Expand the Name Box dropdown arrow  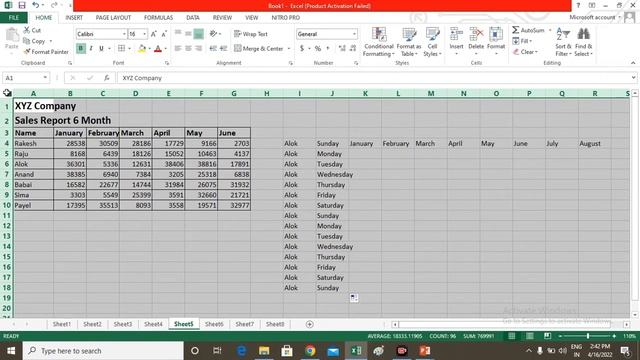(45, 78)
